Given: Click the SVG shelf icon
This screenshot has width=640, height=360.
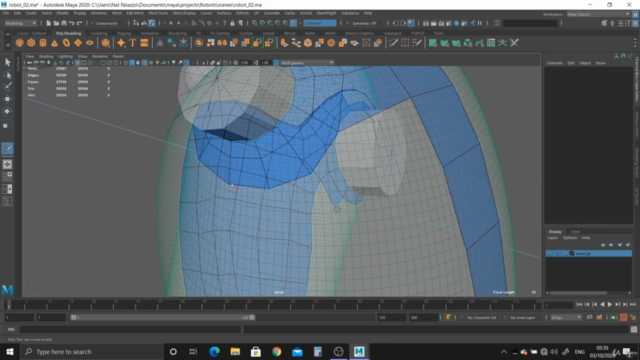Looking at the screenshot, I should click(x=144, y=43).
